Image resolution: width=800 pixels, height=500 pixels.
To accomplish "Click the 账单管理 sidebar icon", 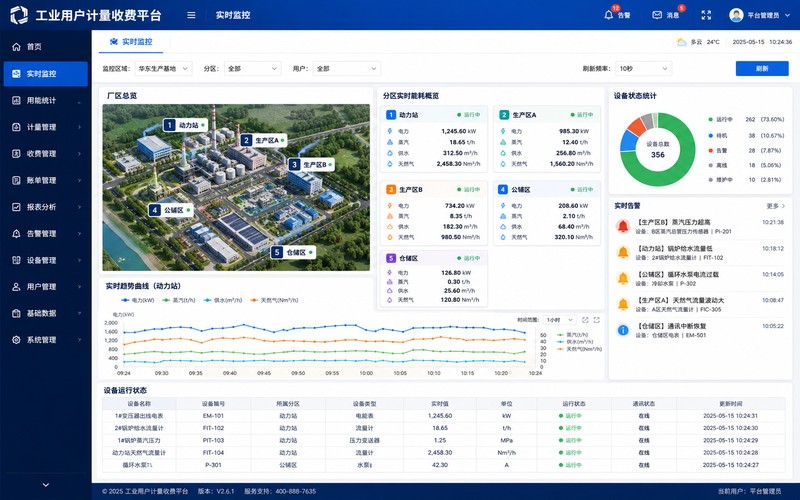I will point(16,180).
